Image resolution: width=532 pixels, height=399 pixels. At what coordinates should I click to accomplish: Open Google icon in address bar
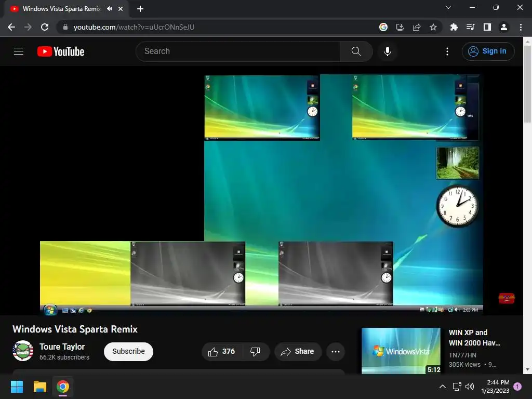(383, 27)
